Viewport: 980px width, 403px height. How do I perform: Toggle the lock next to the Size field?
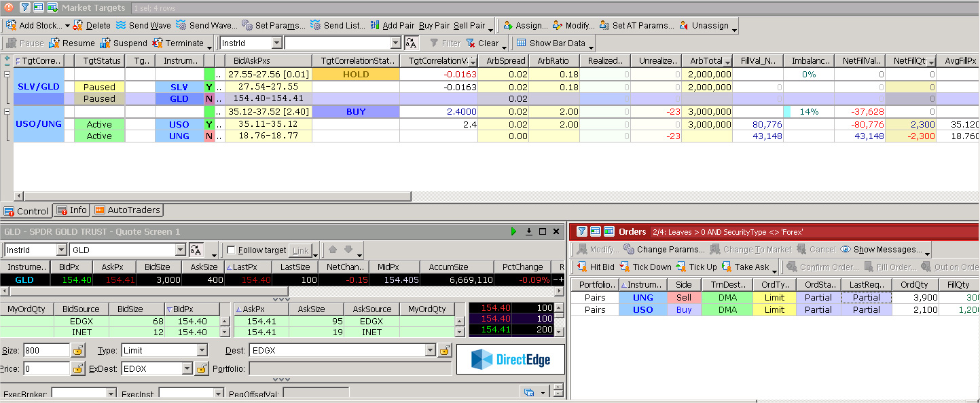[78, 351]
